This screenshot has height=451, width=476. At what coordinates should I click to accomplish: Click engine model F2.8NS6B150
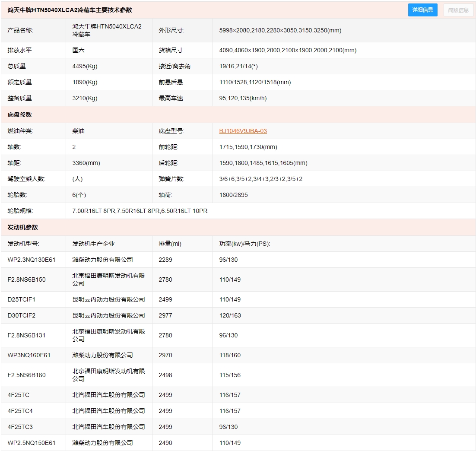coord(27,279)
